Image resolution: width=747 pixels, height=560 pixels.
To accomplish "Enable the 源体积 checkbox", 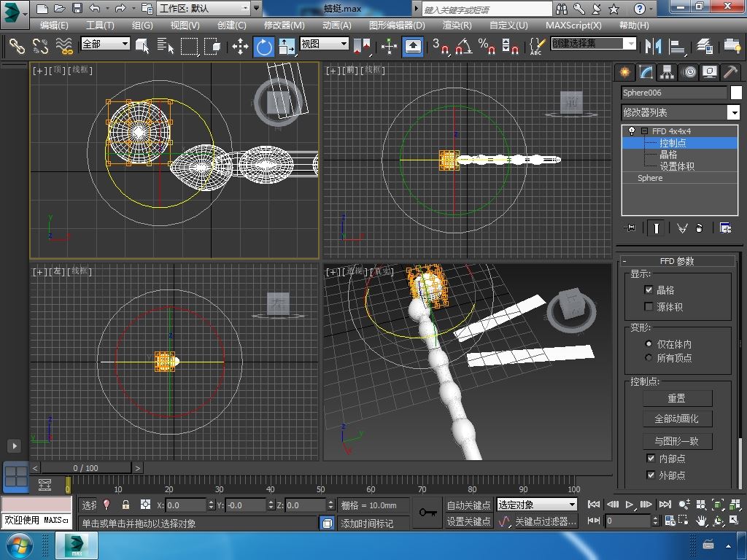I will click(649, 307).
